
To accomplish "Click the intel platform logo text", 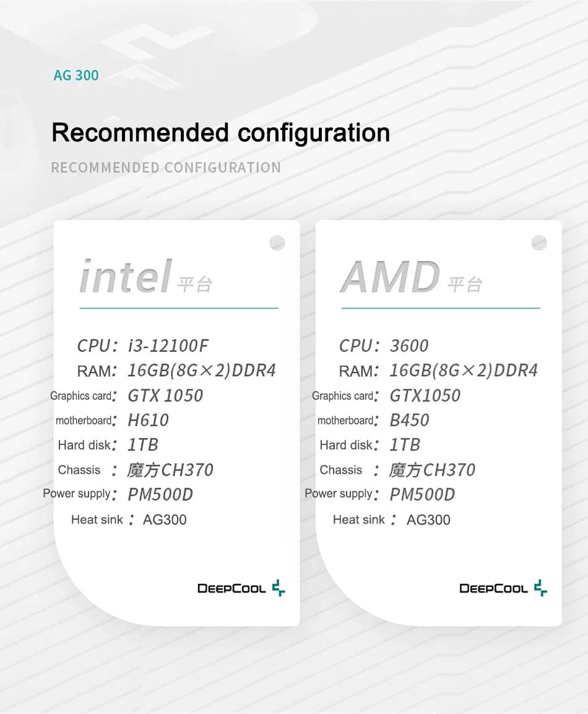I will (x=125, y=277).
